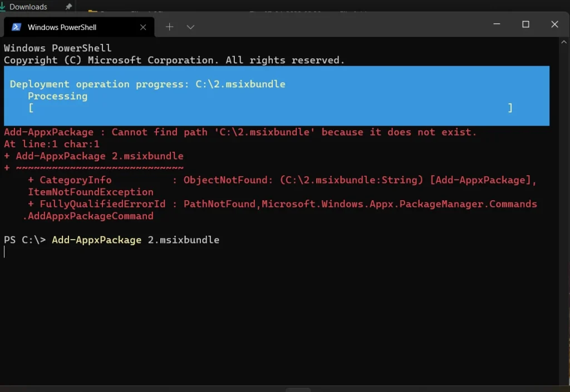Viewport: 570px width, 392px height.
Task: Click the '+ Add-AppxPackage 2.msixbundle' red echo line
Action: click(94, 156)
